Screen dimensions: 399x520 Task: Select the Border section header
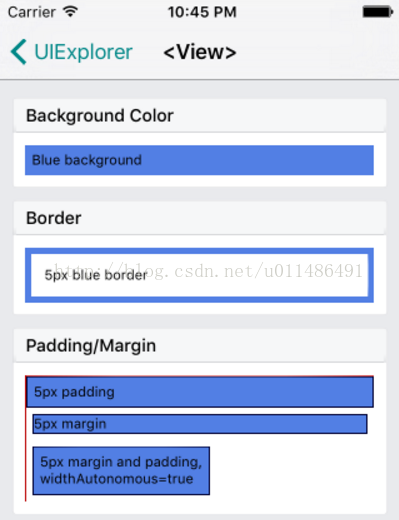click(x=200, y=218)
